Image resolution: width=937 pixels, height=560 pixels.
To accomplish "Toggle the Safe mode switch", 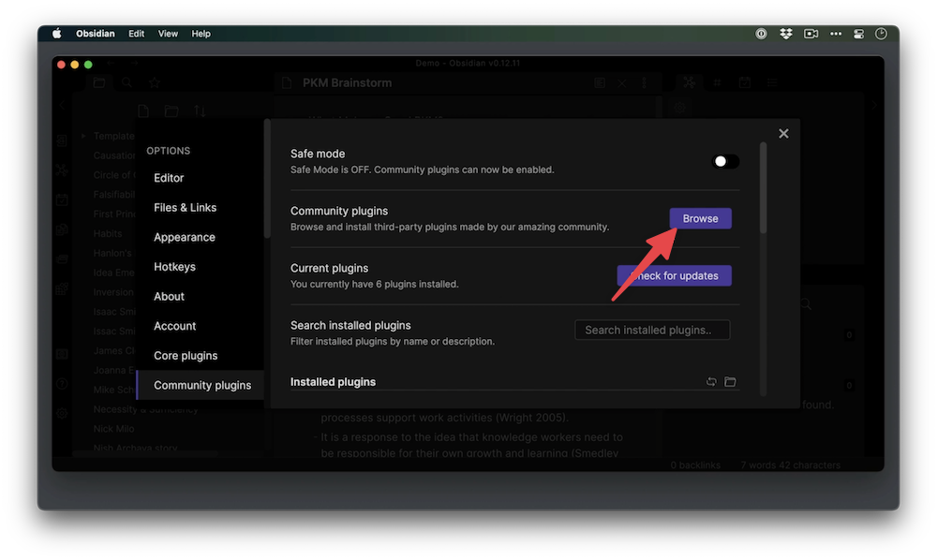I will click(x=725, y=161).
